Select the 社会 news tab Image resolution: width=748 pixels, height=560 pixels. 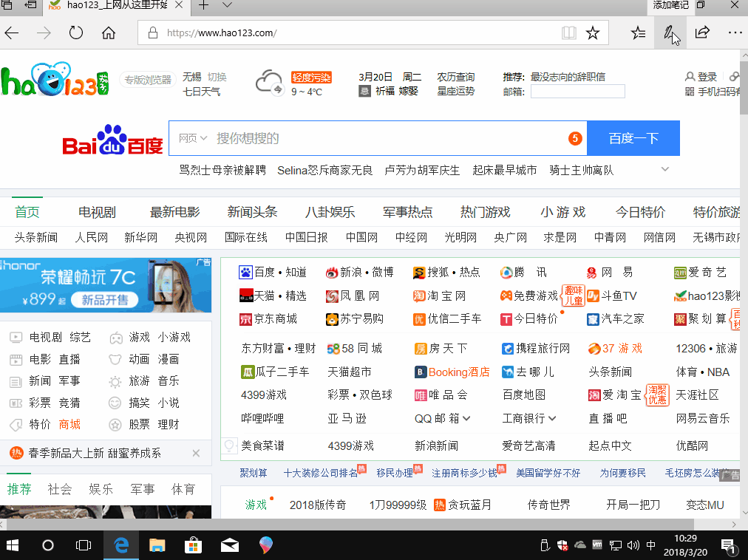pyautogui.click(x=60, y=489)
